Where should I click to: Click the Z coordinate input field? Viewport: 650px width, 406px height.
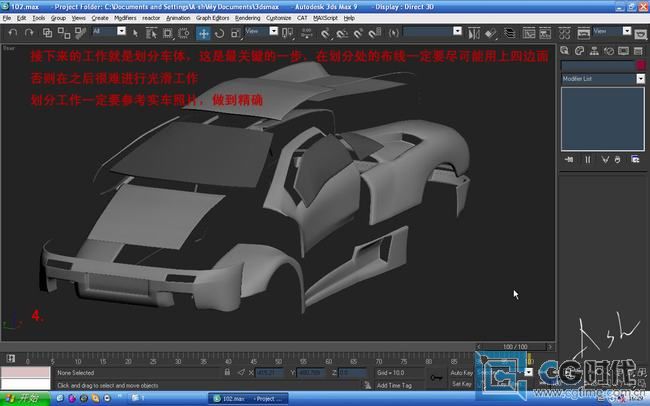[x=352, y=373]
